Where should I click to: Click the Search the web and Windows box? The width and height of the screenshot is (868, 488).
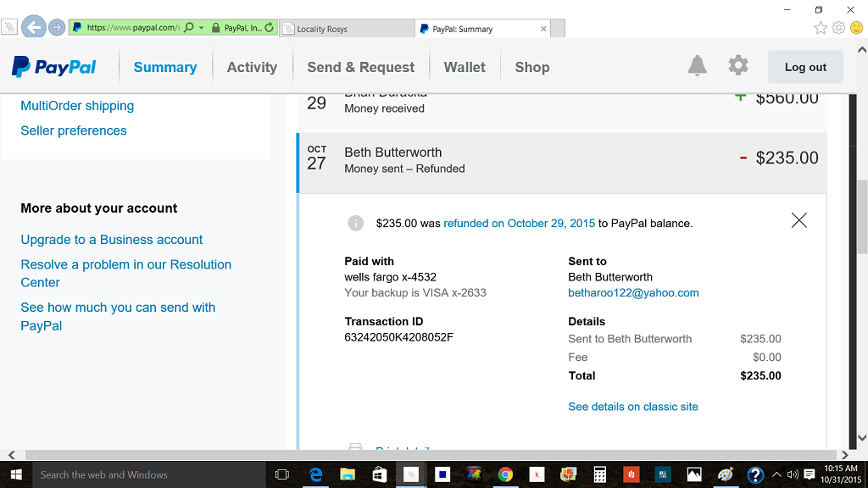click(148, 474)
